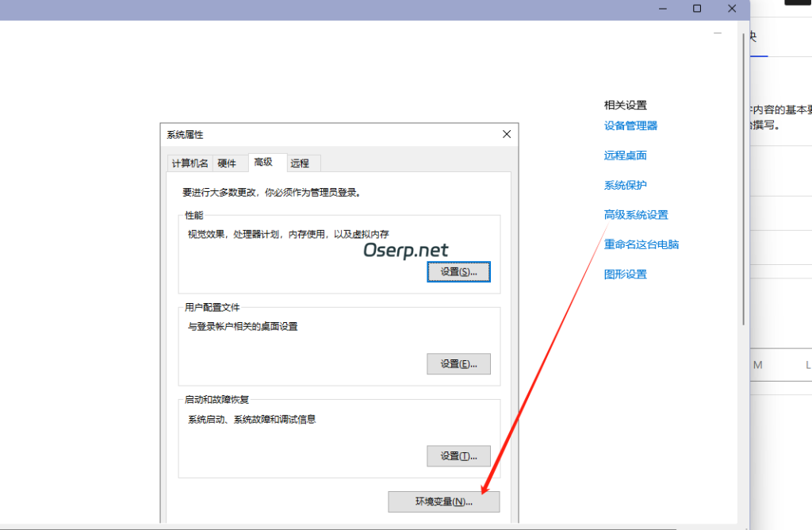Image resolution: width=812 pixels, height=530 pixels.
Task: Open 性能 settings via 设置(S) button
Action: tap(458, 271)
